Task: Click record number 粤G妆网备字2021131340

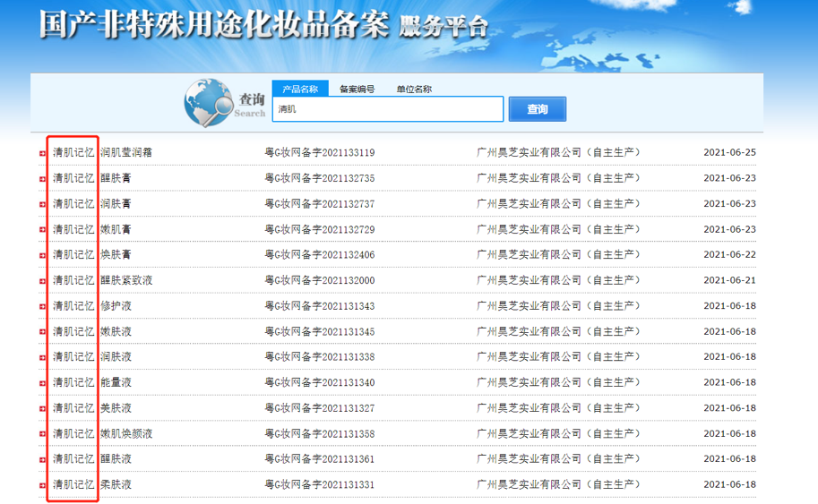Action: tap(319, 382)
